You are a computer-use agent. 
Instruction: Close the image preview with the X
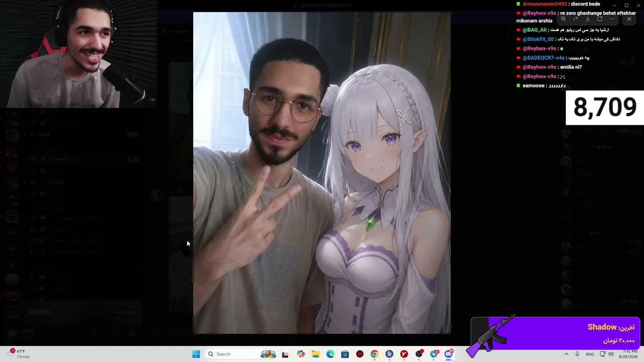pyautogui.click(x=629, y=19)
